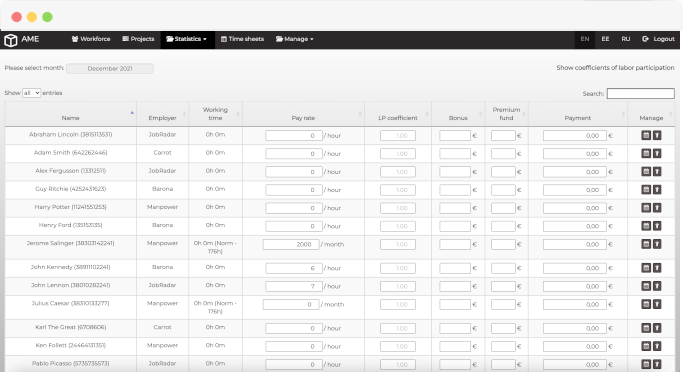Click Henry Ford's Payment field
The image size is (683, 372).
tap(575, 226)
